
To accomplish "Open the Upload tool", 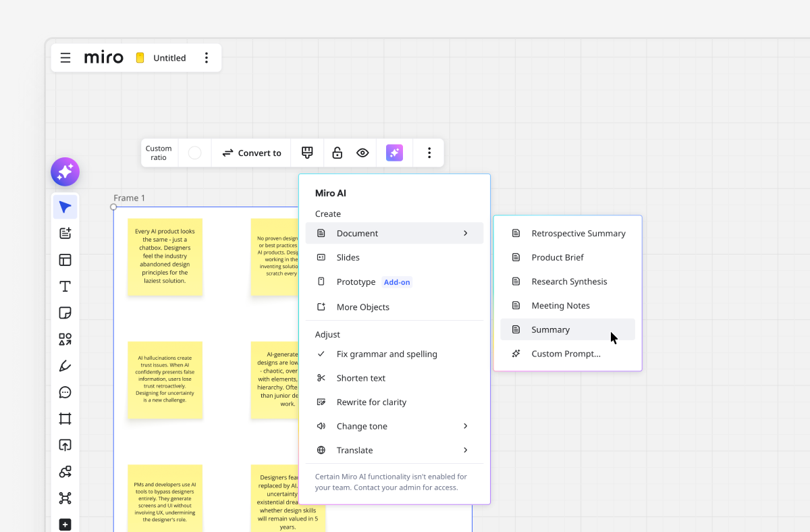I will pyautogui.click(x=65, y=445).
